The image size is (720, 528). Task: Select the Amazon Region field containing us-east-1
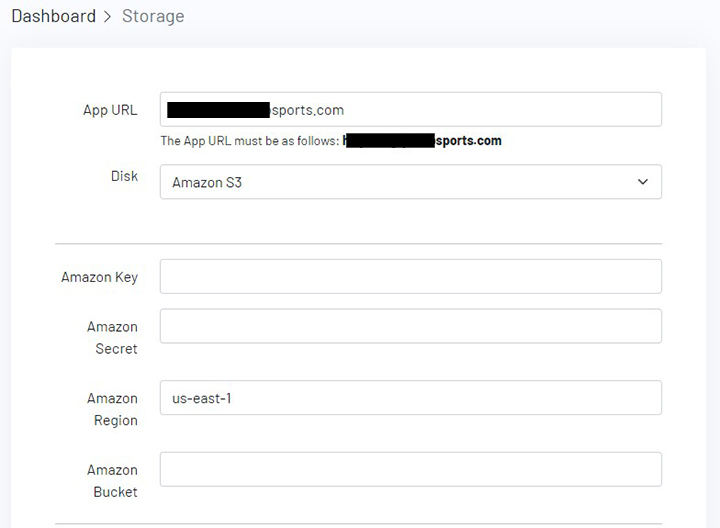(410, 398)
